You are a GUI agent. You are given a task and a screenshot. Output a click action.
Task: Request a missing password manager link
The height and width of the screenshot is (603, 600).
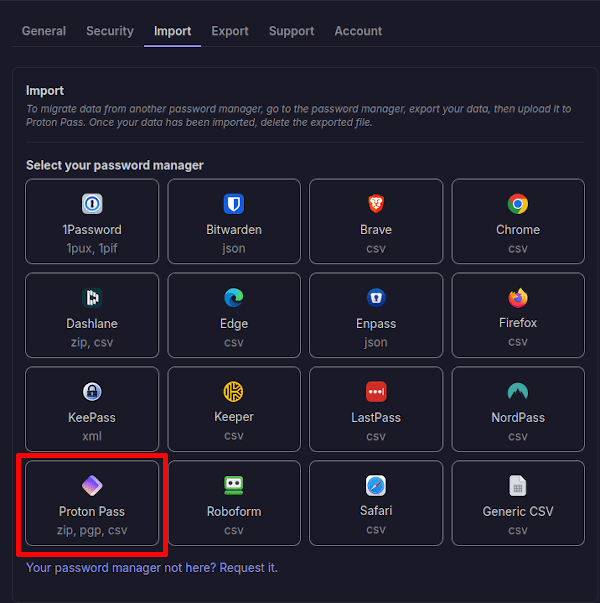tap(152, 568)
